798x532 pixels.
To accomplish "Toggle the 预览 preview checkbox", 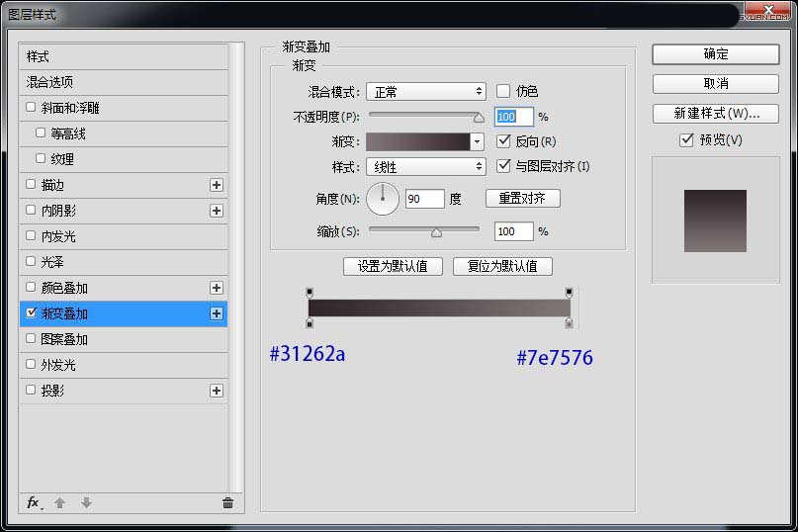I will coord(687,140).
